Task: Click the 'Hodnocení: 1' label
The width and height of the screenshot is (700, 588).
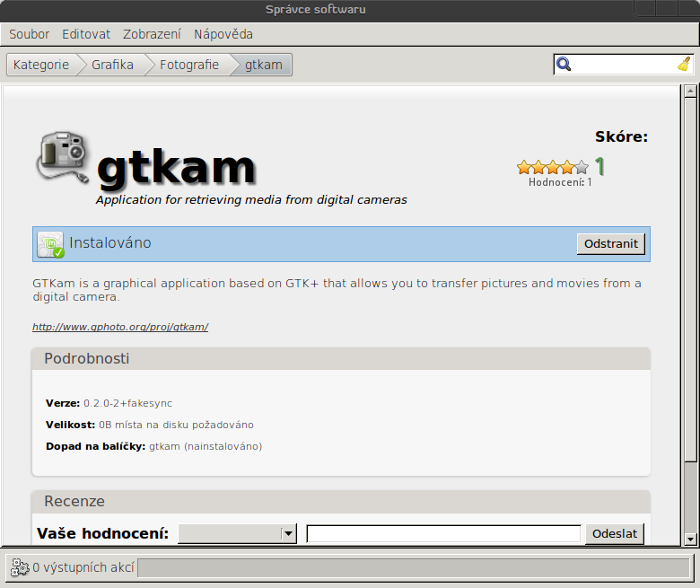Action: click(x=560, y=182)
